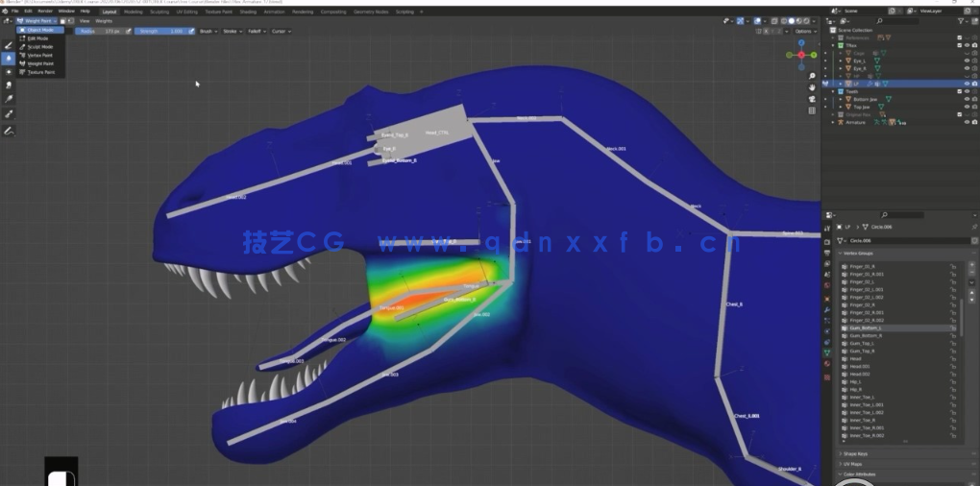980x486 pixels.
Task: Open the Render properties tab
Action: click(x=827, y=242)
